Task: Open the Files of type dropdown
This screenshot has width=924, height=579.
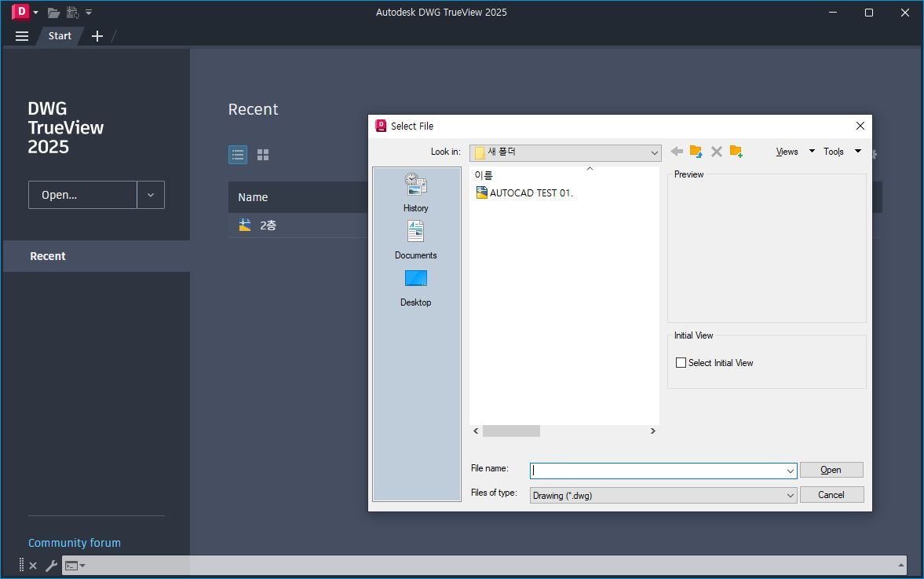Action: tap(663, 495)
